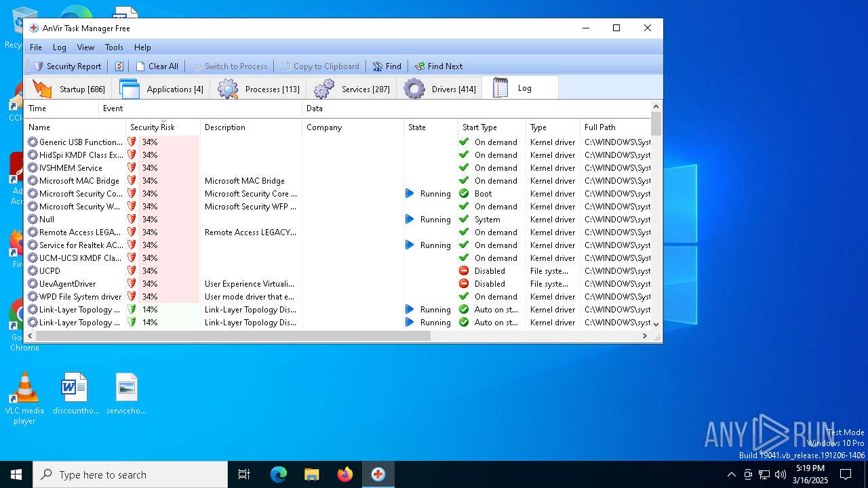Open the Processes [113] tab
The height and width of the screenshot is (488, 868).
coord(258,89)
